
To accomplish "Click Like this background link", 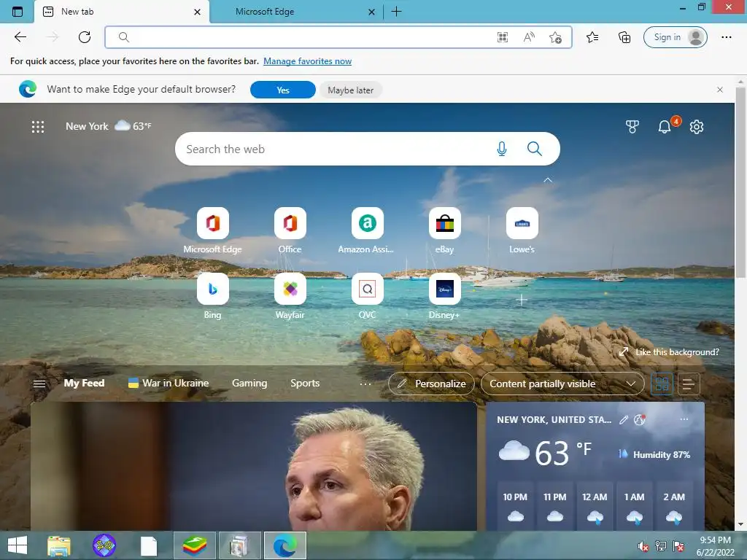I will 670,352.
